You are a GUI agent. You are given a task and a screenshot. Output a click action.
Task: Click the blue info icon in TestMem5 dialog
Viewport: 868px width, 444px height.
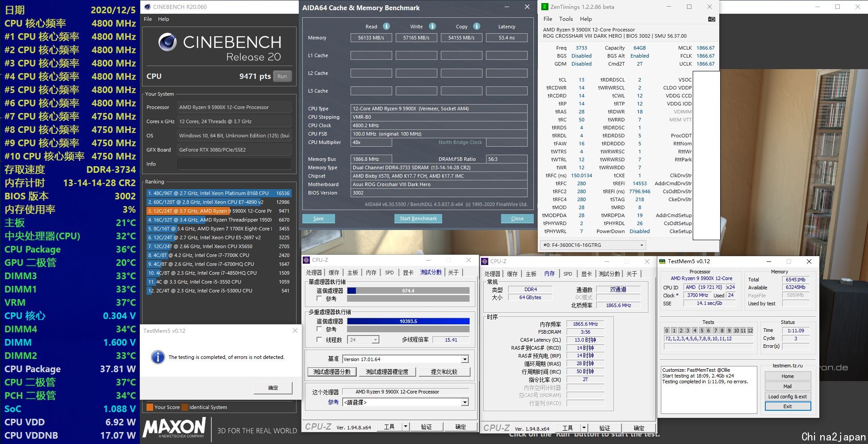158,357
